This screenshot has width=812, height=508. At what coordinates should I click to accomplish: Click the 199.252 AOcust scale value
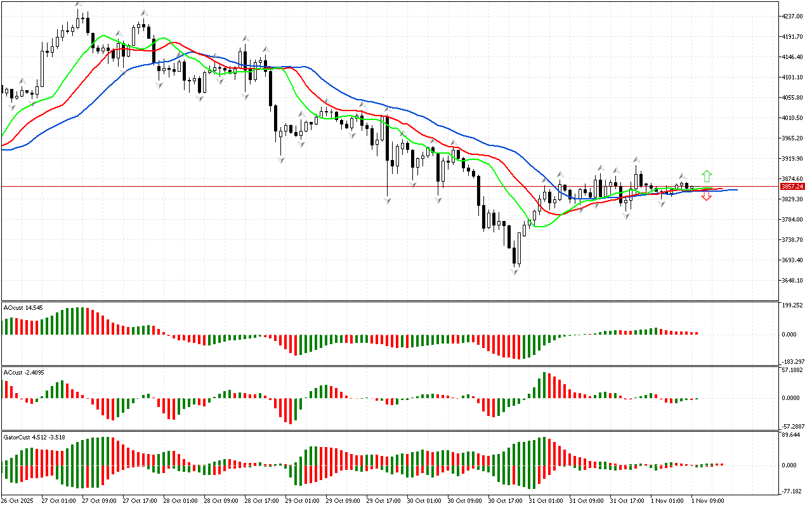[x=794, y=305]
